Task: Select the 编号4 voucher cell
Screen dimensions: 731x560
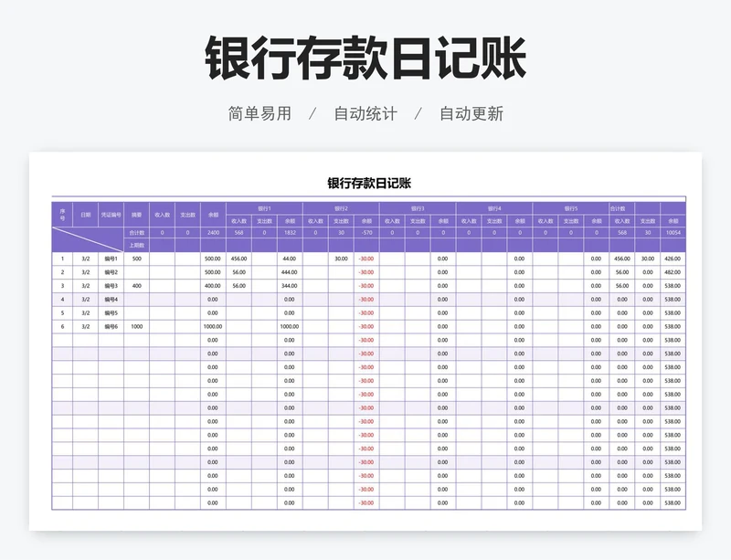Action: click(x=111, y=300)
